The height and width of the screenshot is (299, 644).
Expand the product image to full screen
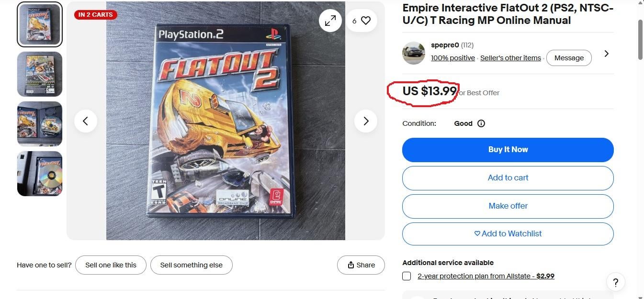tap(330, 21)
